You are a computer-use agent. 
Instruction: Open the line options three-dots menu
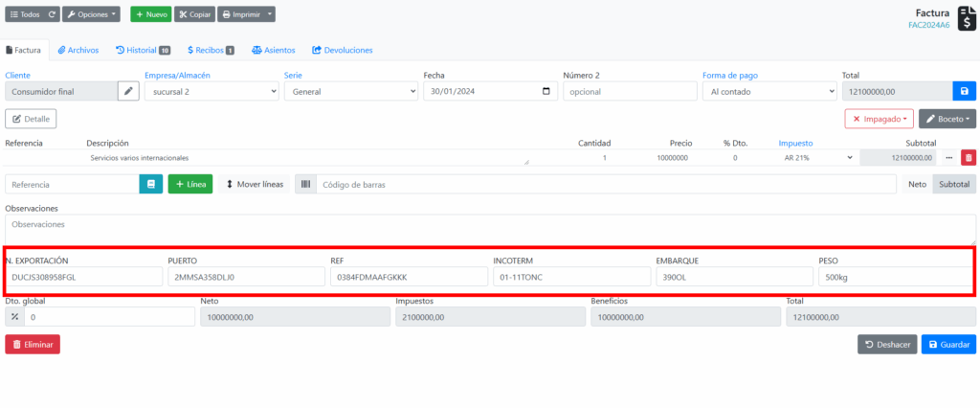click(x=949, y=157)
